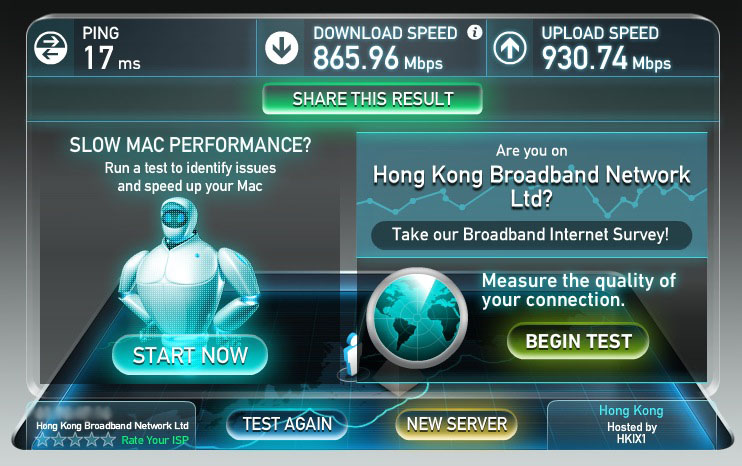Choose a New Server button

coord(457,424)
